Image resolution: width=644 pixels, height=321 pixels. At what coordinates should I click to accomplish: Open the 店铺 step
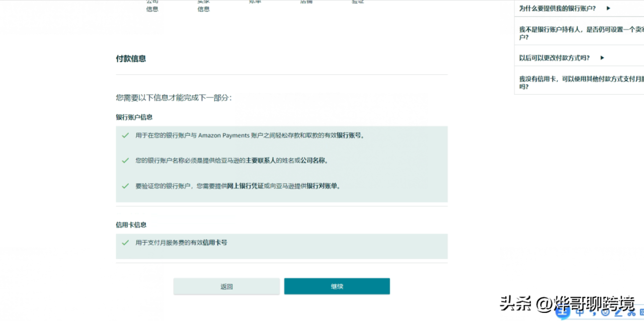click(x=307, y=3)
